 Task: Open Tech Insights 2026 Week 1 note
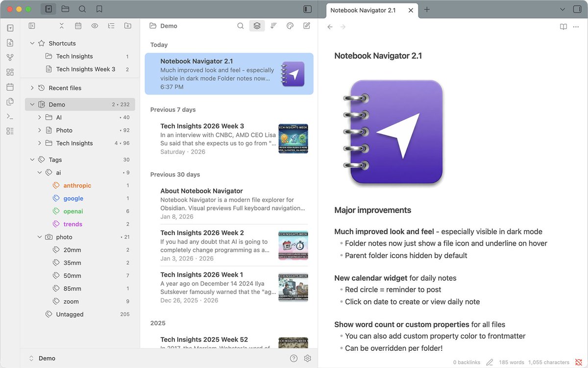pos(229,287)
